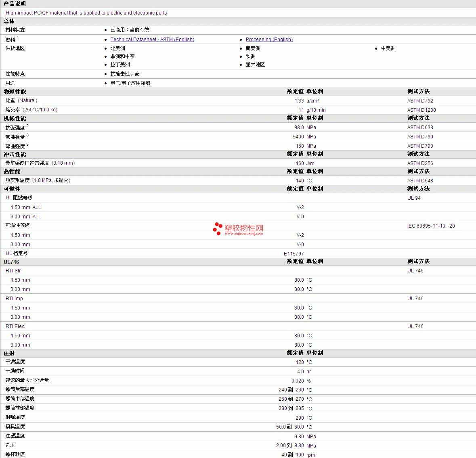Click the specific gravity value 1.33

coord(299,101)
